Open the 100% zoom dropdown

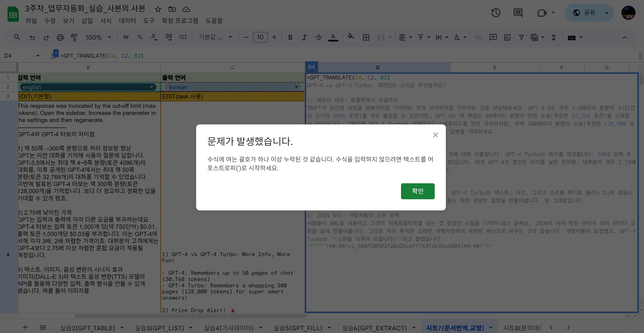pos(98,38)
